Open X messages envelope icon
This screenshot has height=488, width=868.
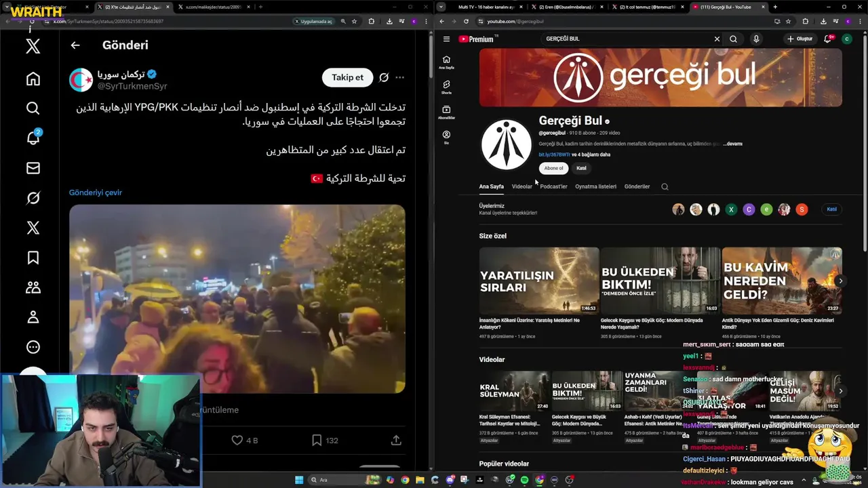coord(33,168)
